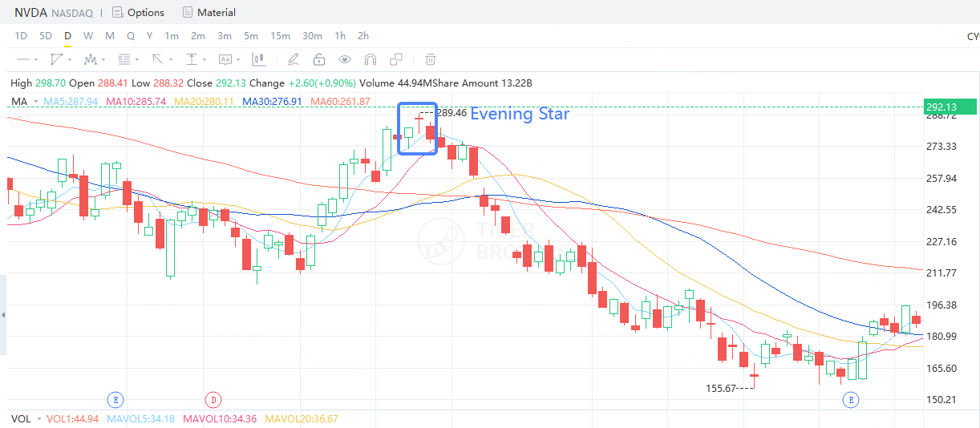
Task: Click the Options icon button
Action: click(138, 13)
